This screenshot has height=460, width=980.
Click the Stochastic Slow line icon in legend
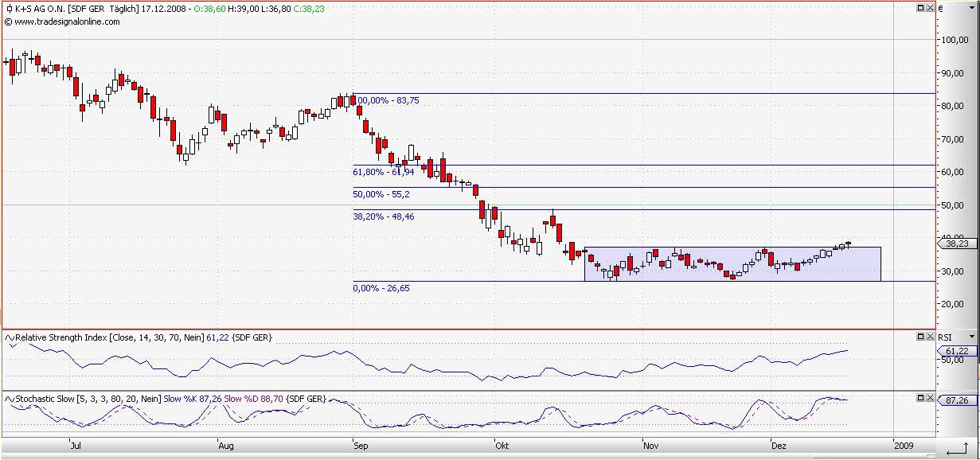coord(10,398)
